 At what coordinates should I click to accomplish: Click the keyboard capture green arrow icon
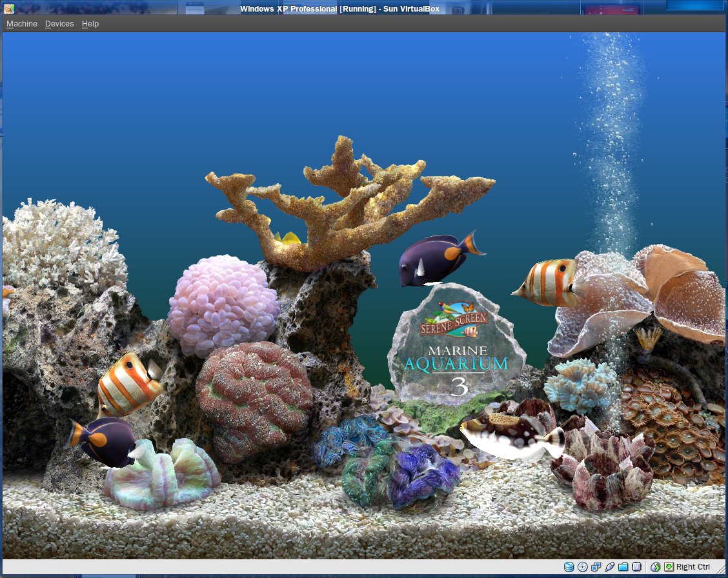pyautogui.click(x=669, y=566)
